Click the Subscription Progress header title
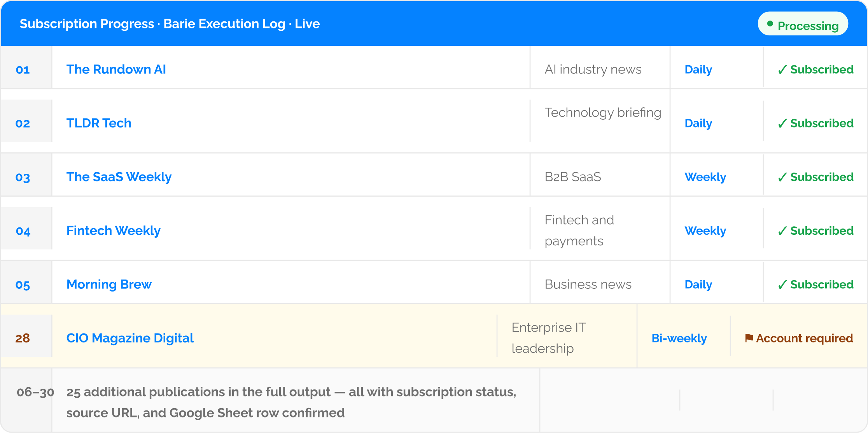Screen dimensions: 868x433 [x=170, y=24]
